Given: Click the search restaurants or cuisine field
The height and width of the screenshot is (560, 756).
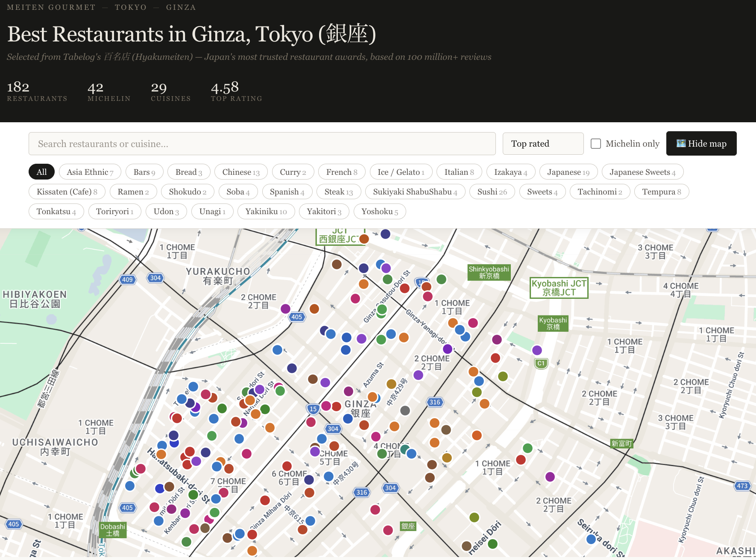Looking at the screenshot, I should [x=262, y=144].
